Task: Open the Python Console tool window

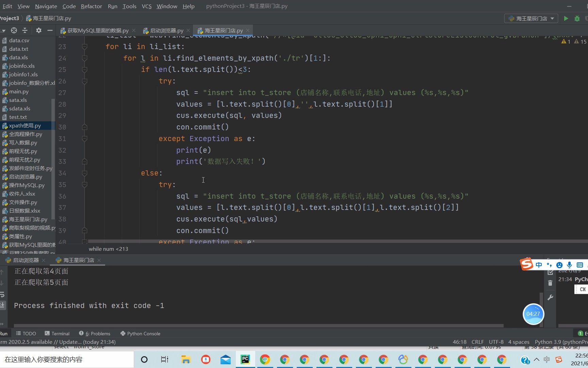Action: [140, 333]
